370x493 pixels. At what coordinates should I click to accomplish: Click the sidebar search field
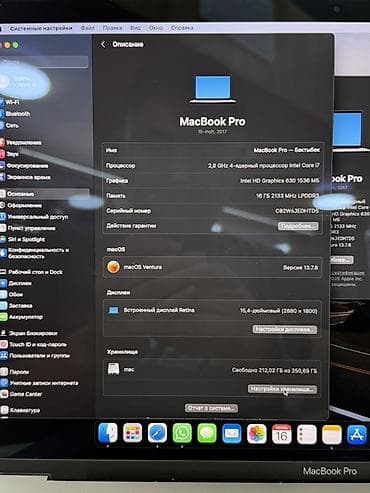pos(44,62)
